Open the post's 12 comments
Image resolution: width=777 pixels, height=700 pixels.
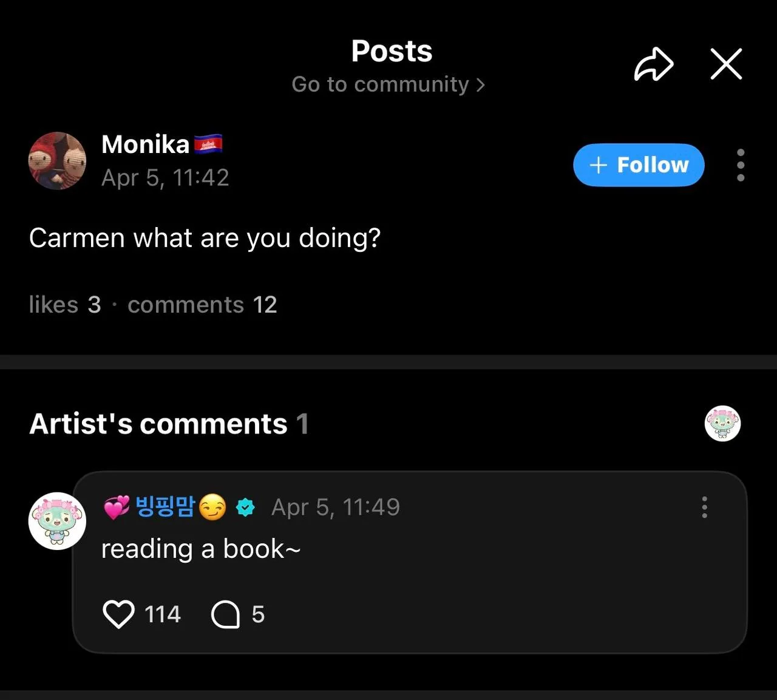[202, 305]
